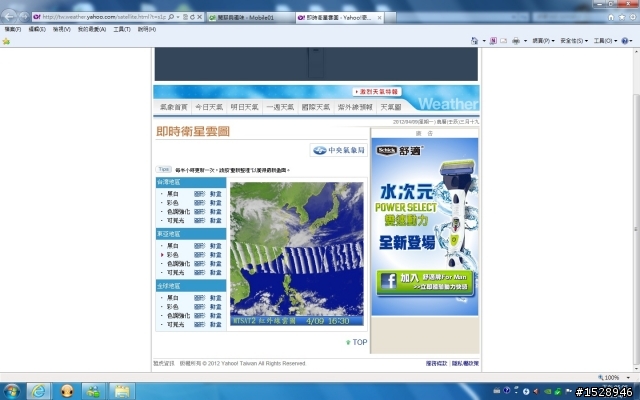
Task: Expand the Home icon dropdown arrow
Action: tap(484, 41)
